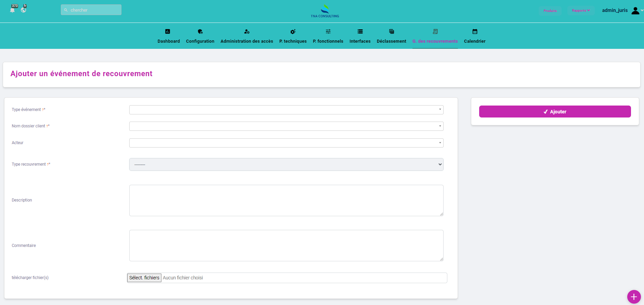Click the Calendrier calendar icon
Screen dimensions: 644x305
point(475,31)
